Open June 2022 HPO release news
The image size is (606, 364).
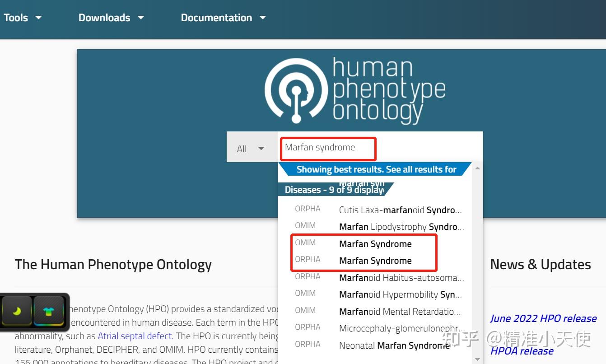(543, 318)
